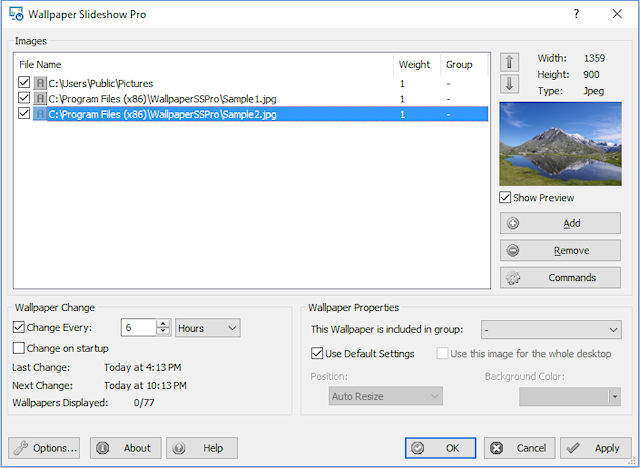Click the Change Every number field

(x=139, y=328)
